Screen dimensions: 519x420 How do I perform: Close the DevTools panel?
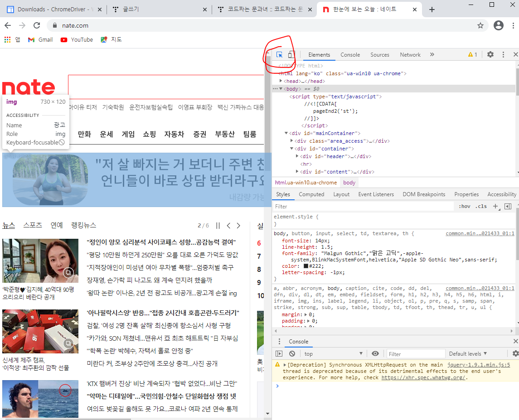pos(515,55)
